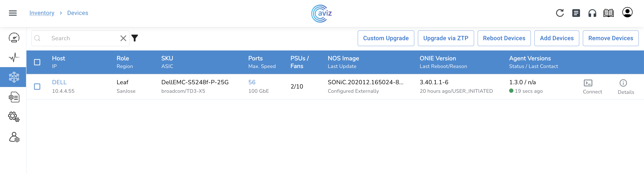Open the headset support icon

coord(592,13)
